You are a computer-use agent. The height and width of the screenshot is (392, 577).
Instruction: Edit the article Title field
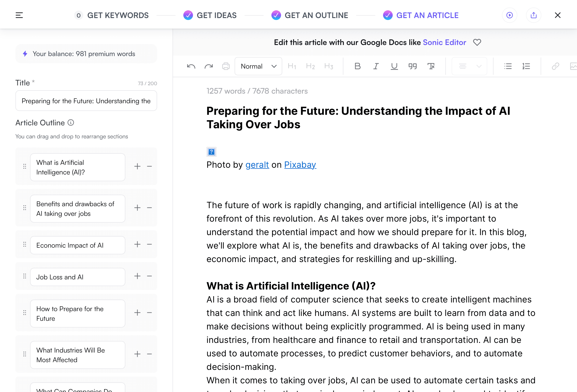click(x=86, y=101)
